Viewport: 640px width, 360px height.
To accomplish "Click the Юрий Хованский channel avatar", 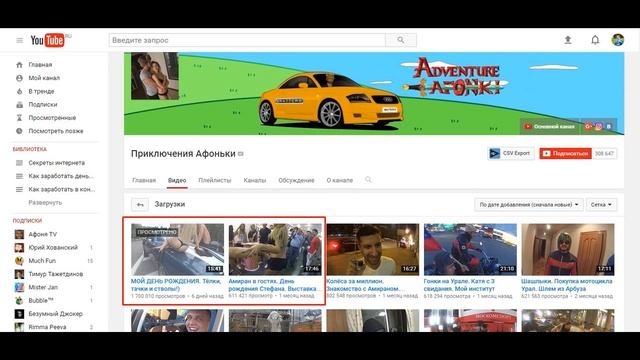I will (19, 247).
